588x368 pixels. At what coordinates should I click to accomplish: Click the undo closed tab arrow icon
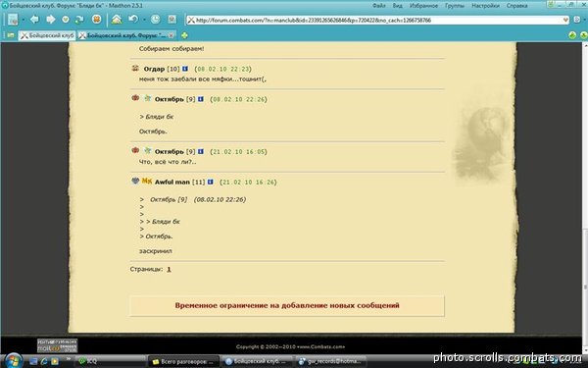pos(132,20)
